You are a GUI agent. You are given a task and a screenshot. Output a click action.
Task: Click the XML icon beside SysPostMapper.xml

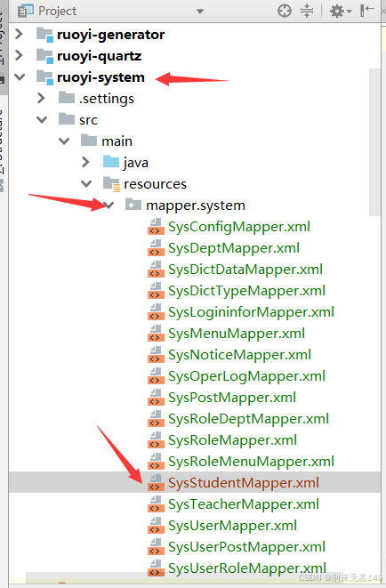tap(156, 398)
